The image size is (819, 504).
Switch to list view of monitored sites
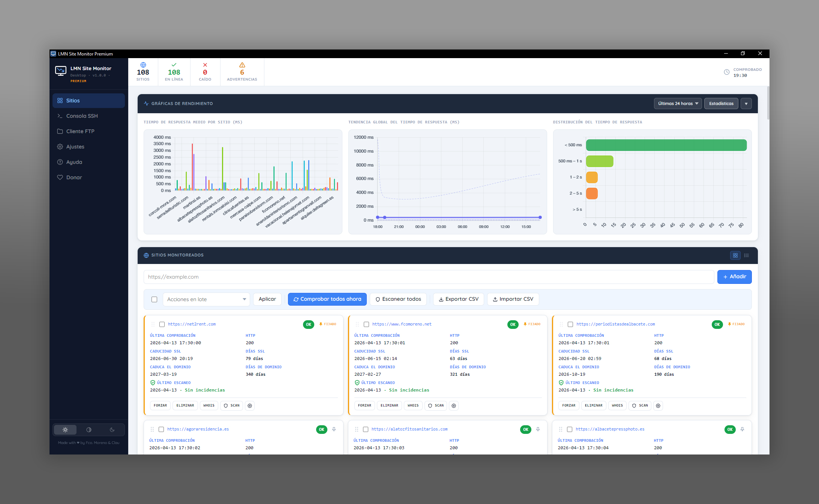[x=747, y=255]
